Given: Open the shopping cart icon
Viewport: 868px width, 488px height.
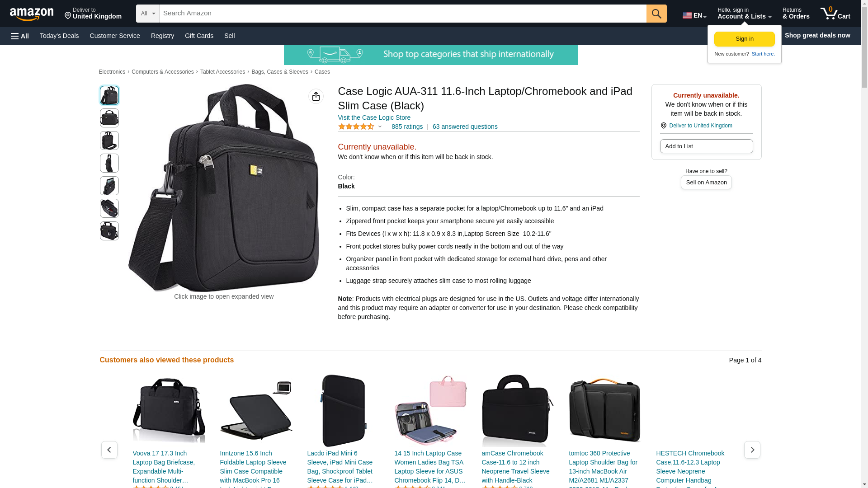Looking at the screenshot, I should (835, 14).
